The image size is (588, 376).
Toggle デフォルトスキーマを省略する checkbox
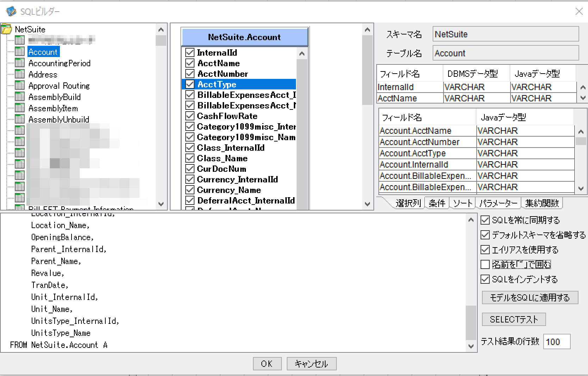pos(485,235)
